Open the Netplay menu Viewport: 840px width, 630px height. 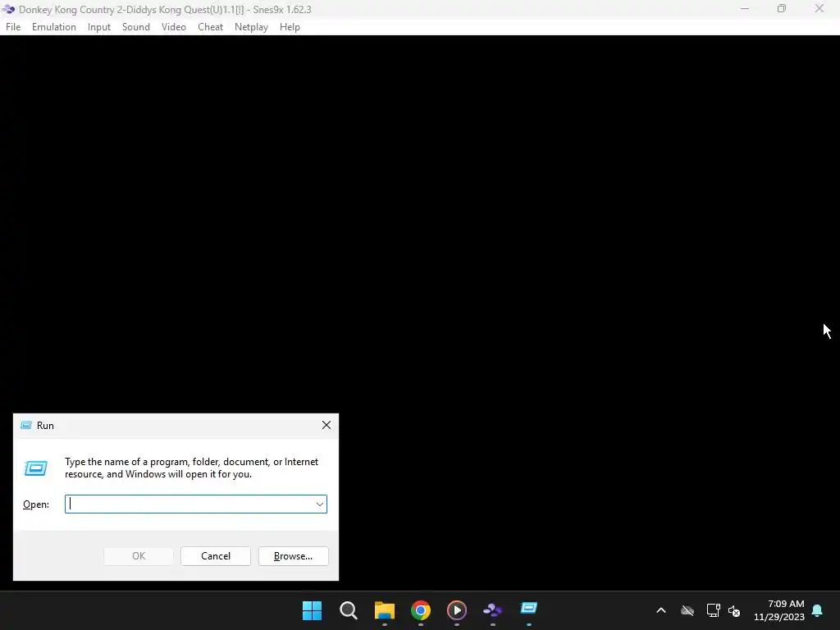[x=251, y=27]
